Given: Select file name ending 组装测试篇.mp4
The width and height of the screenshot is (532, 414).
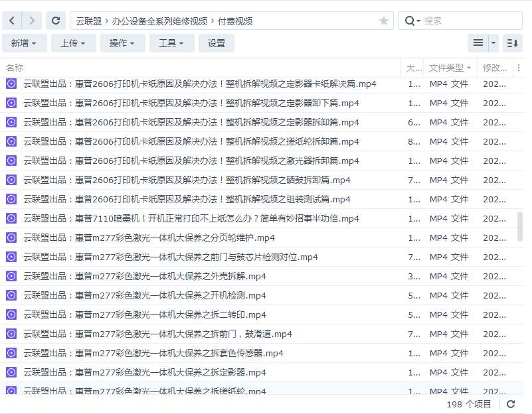Looking at the screenshot, I should (187, 199).
